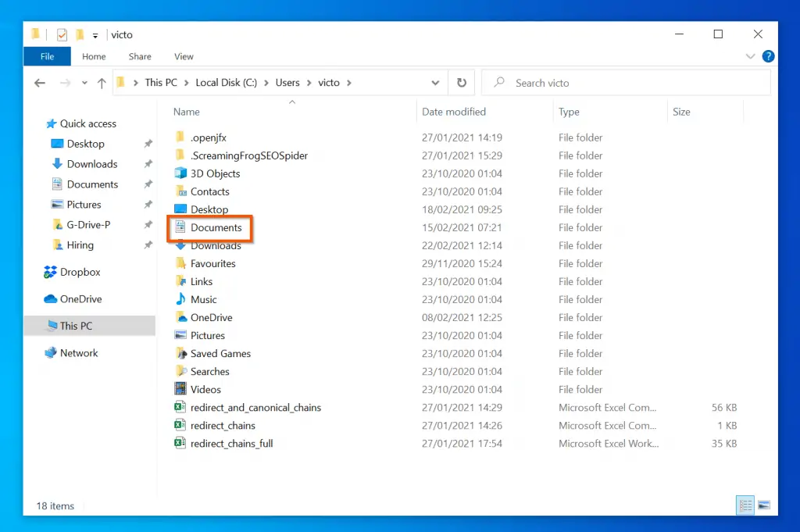
Task: Click the Search victo input field
Action: 626,83
